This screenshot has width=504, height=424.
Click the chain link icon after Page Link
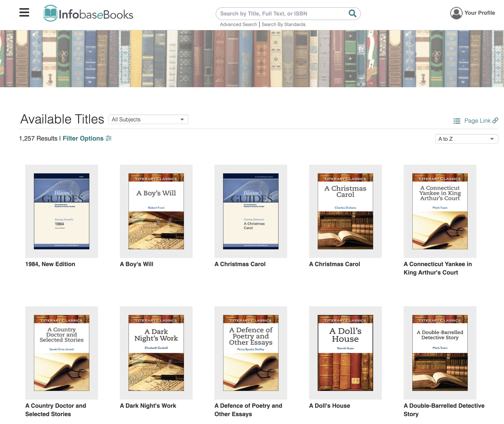[495, 120]
